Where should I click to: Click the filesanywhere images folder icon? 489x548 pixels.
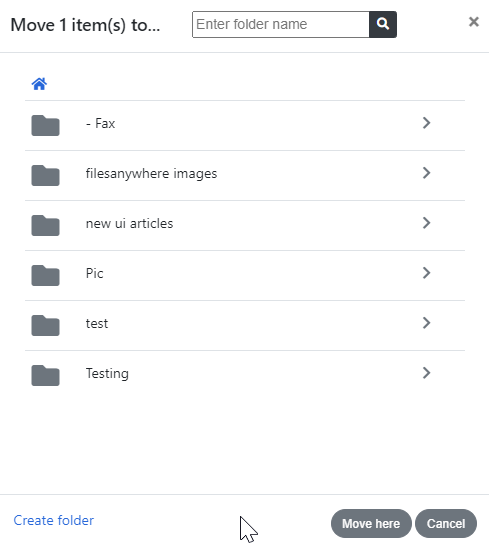pyautogui.click(x=45, y=175)
